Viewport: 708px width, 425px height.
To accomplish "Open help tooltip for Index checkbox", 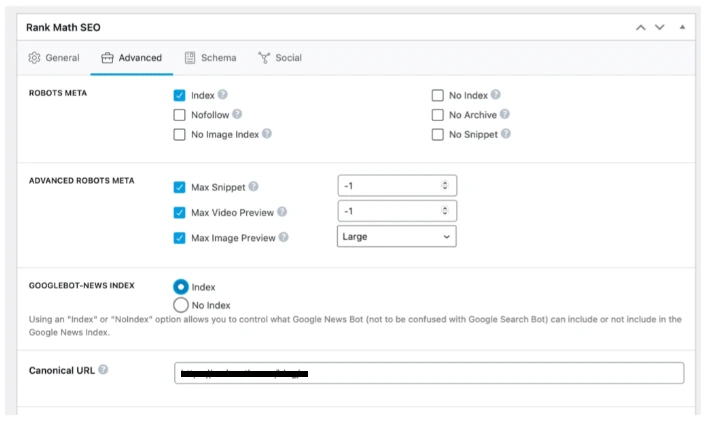I will coord(223,94).
